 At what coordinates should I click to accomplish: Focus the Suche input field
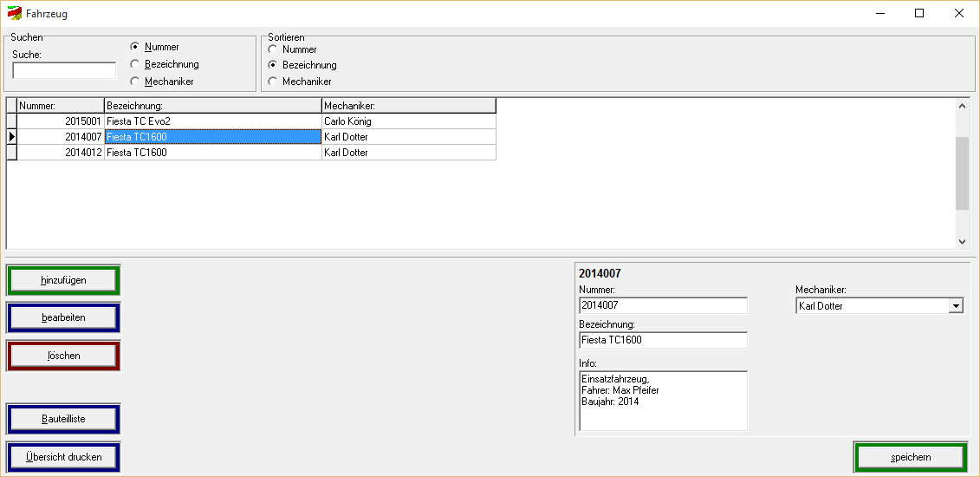64,70
